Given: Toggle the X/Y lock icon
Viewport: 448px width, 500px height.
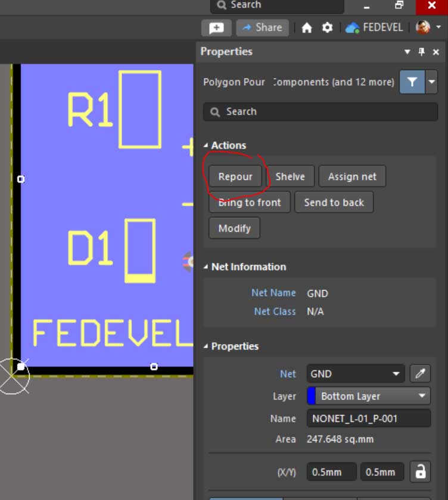Looking at the screenshot, I should (x=421, y=472).
